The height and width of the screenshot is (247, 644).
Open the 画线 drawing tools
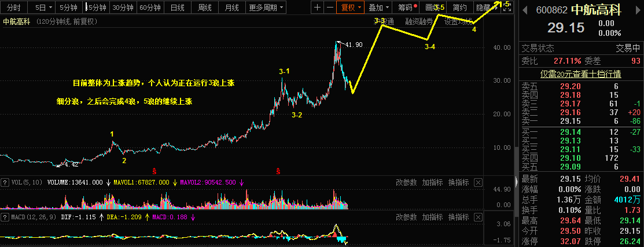(x=433, y=7)
